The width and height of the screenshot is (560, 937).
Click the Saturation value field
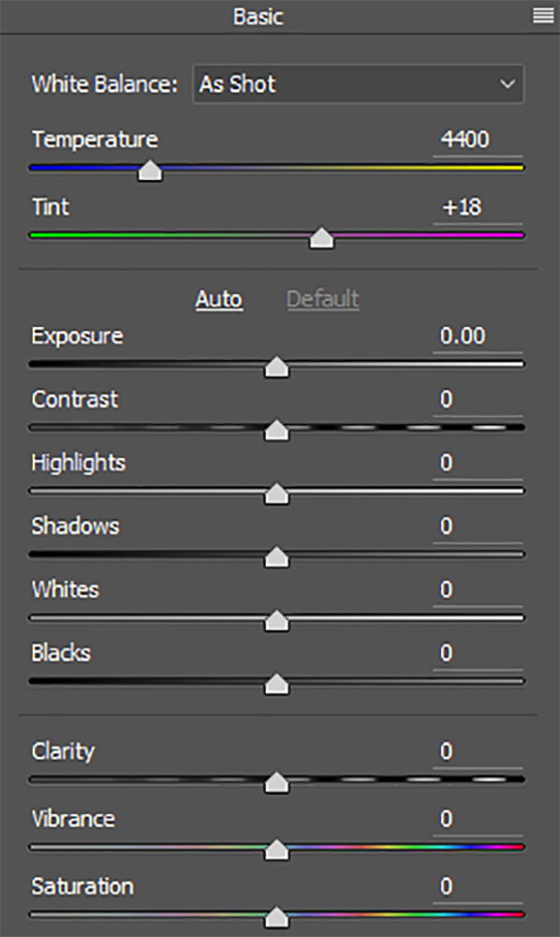click(478, 886)
